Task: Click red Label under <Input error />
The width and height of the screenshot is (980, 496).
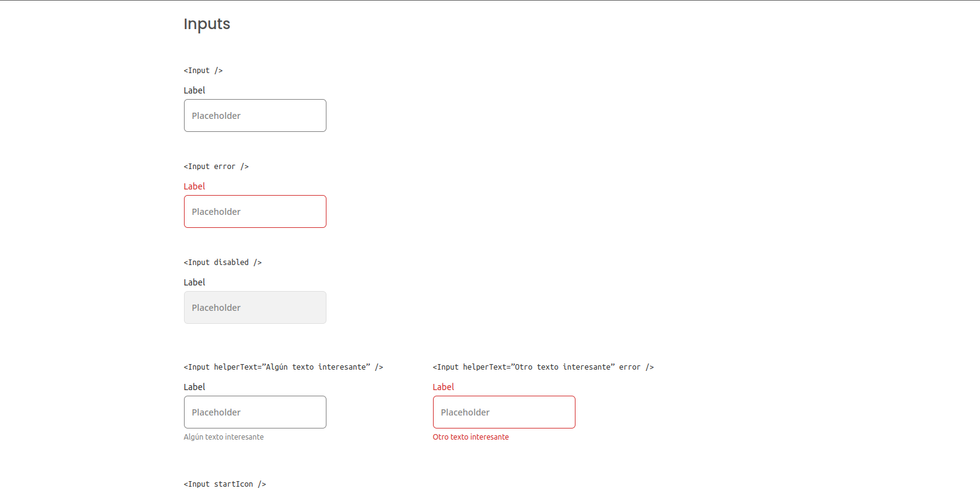Action: (195, 186)
